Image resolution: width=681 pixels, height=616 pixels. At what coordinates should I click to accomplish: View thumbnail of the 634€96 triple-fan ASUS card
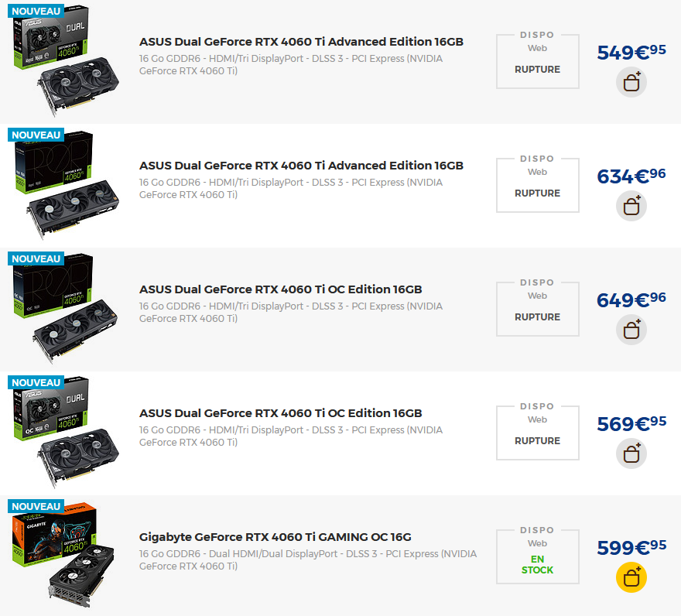pyautogui.click(x=63, y=185)
